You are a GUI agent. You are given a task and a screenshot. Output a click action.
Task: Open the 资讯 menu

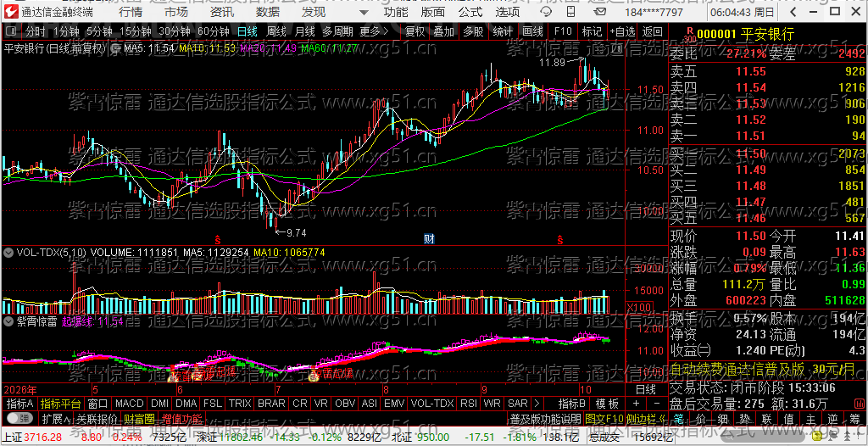point(221,12)
